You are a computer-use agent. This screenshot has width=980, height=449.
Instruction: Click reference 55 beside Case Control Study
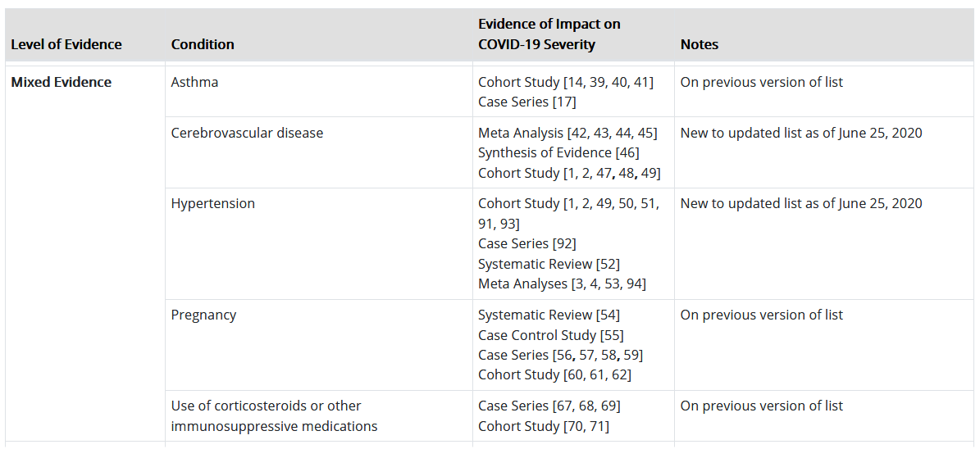612,335
